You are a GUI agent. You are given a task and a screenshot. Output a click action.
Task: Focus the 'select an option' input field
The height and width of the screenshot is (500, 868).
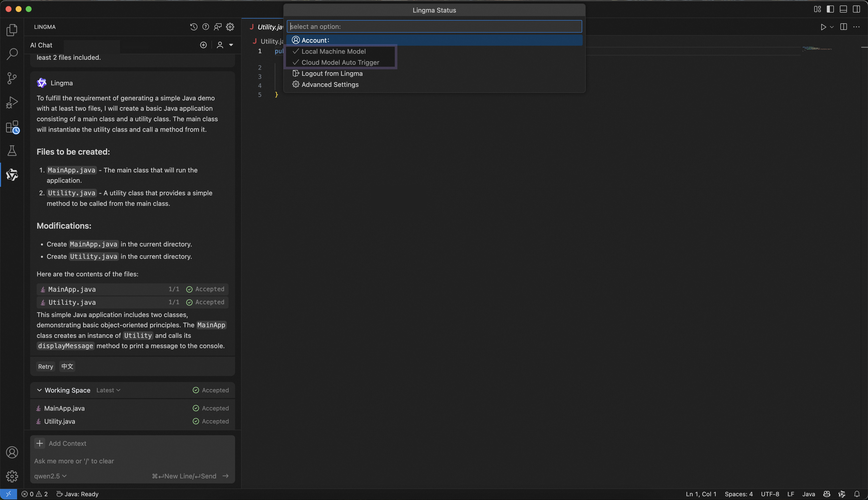pos(434,26)
